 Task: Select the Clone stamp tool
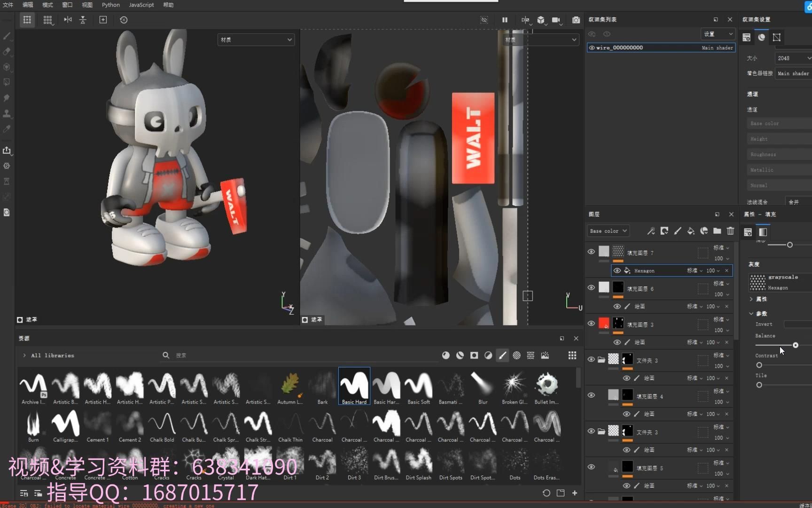click(x=7, y=113)
